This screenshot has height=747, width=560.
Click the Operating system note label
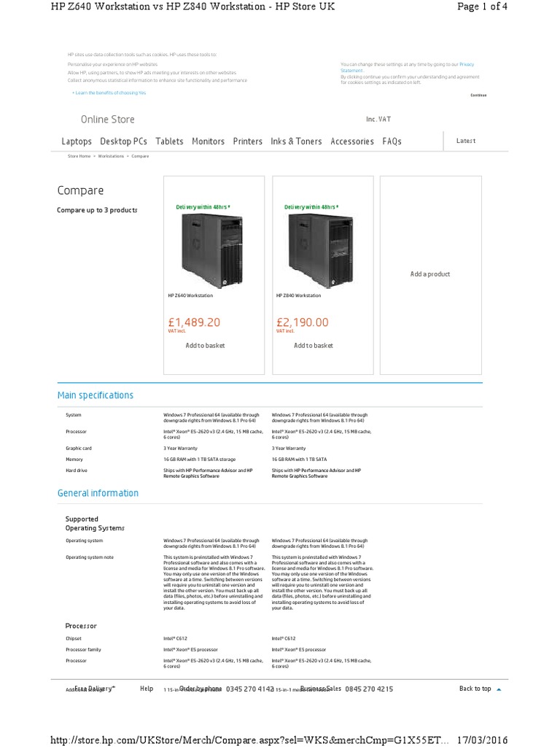[90, 557]
